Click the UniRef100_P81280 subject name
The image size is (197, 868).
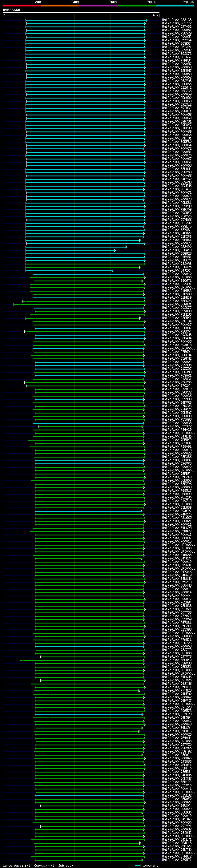[177, 497]
